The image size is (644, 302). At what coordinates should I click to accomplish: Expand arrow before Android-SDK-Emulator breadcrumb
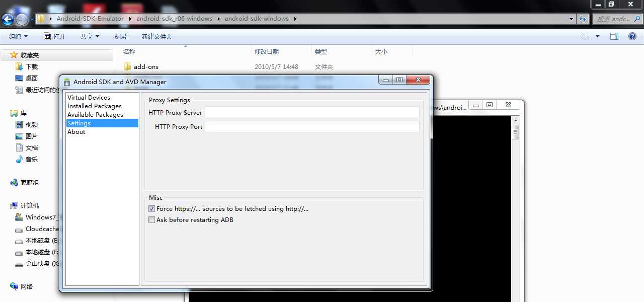tap(51, 19)
